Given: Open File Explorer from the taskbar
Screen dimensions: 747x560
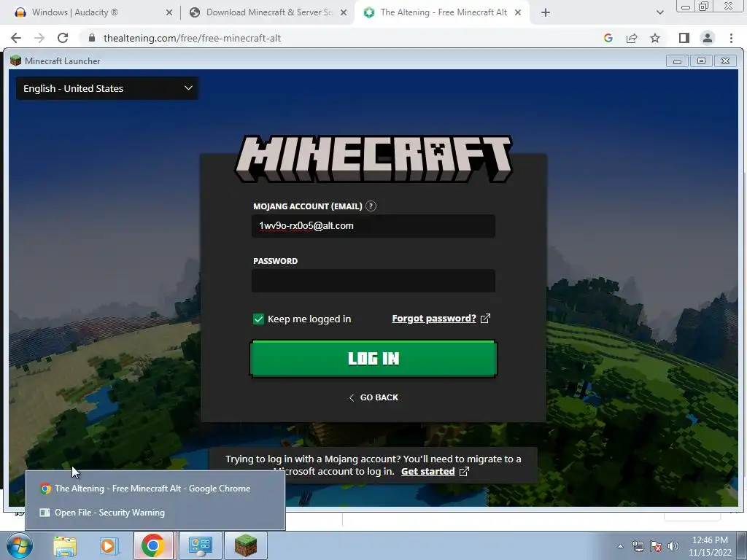Looking at the screenshot, I should pyautogui.click(x=64, y=545).
